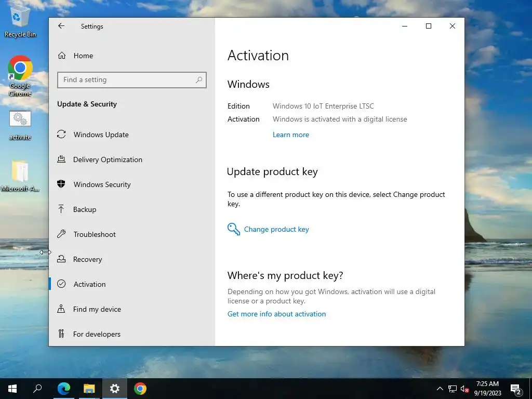Open the Backup settings page
The height and width of the screenshot is (399, 532).
[85, 209]
